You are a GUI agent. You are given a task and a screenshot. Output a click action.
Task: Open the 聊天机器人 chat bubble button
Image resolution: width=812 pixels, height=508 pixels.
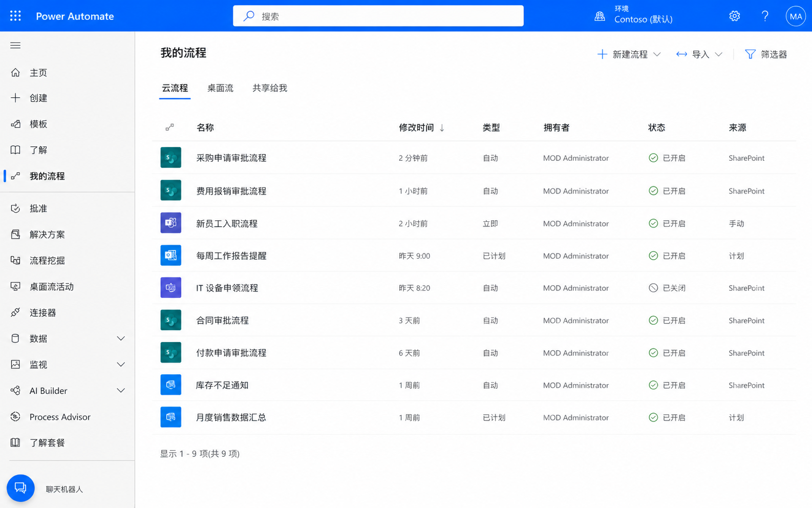tap(20, 488)
